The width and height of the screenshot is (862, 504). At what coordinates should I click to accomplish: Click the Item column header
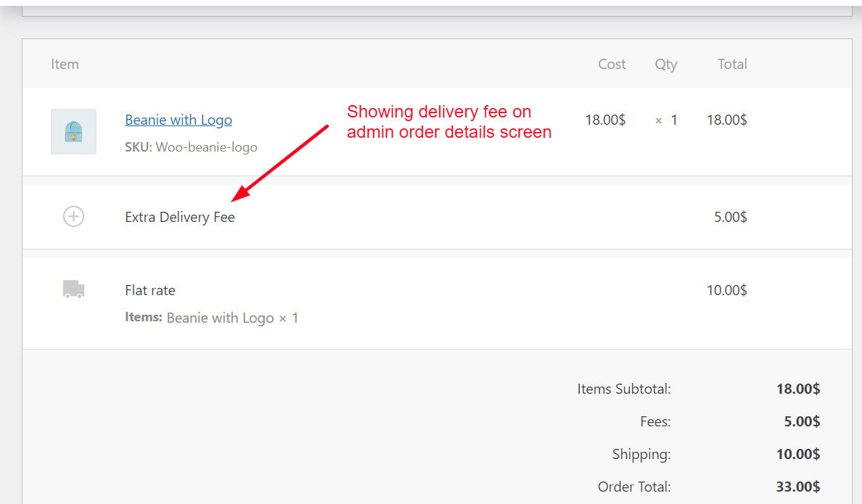coord(65,64)
